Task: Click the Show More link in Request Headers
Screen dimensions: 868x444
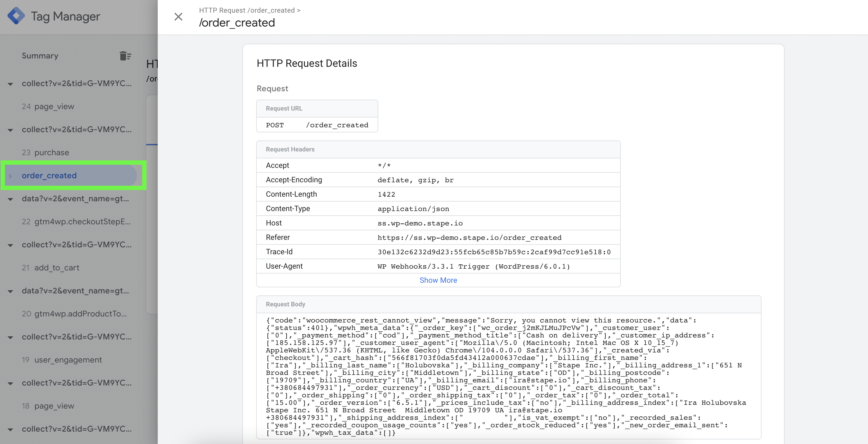Action: (438, 280)
